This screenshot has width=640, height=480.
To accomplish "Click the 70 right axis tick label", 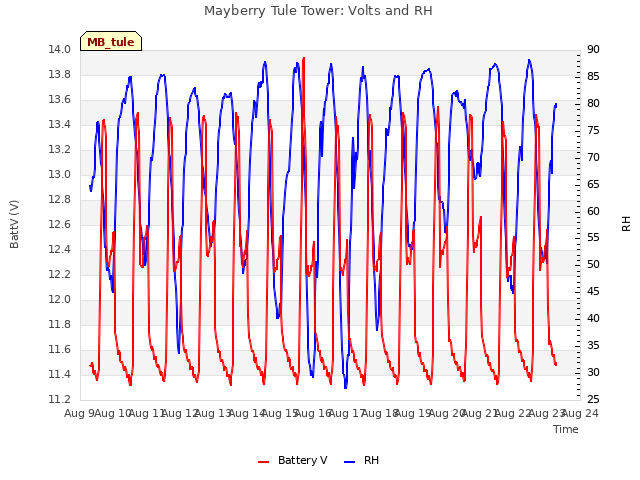I will 593,158.
